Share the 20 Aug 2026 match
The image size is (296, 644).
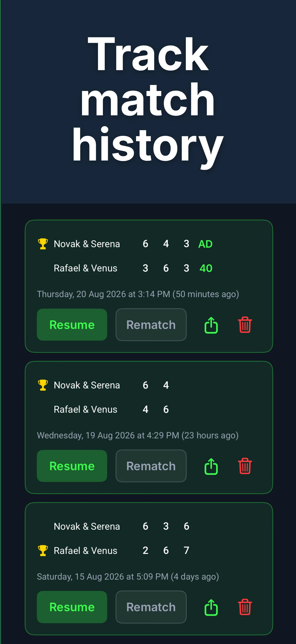pyautogui.click(x=211, y=325)
